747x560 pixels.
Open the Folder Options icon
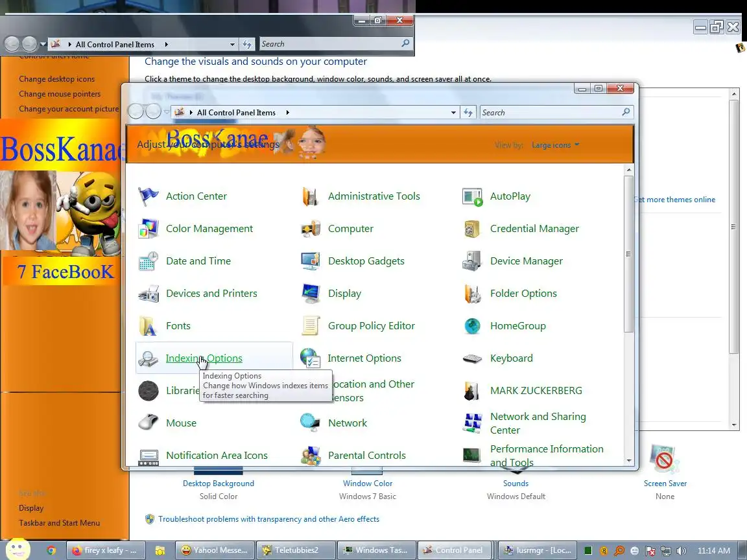coord(472,294)
